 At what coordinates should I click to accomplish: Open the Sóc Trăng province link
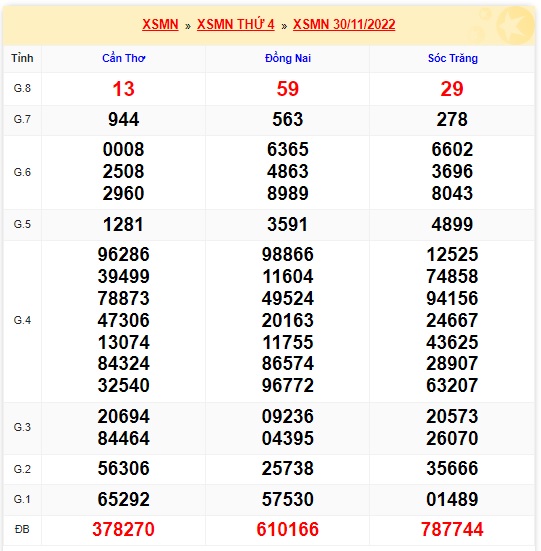pos(452,58)
